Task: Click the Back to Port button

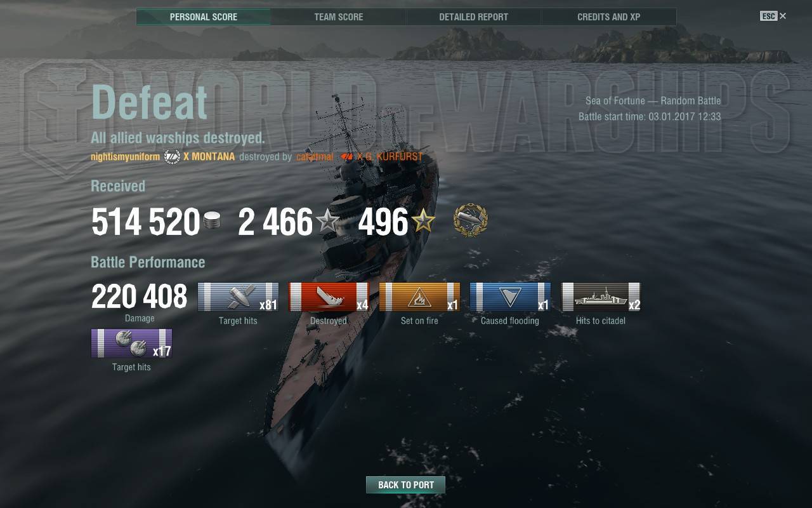Action: coord(405,485)
